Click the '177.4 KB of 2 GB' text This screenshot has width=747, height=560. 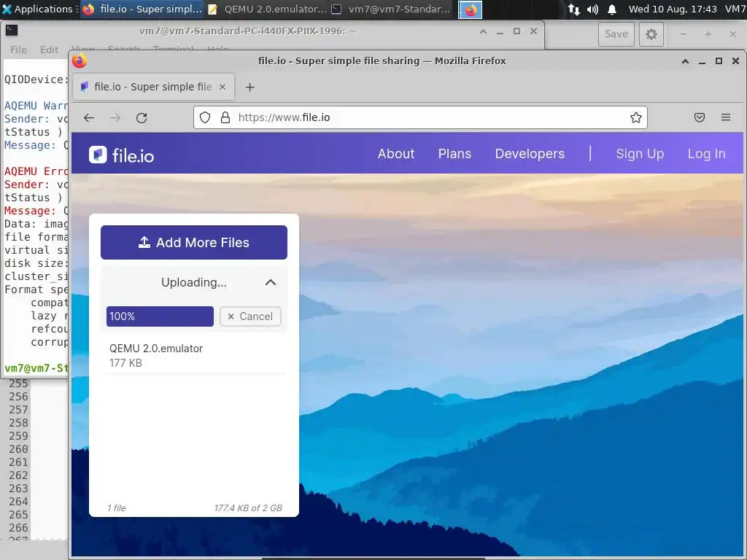248,508
